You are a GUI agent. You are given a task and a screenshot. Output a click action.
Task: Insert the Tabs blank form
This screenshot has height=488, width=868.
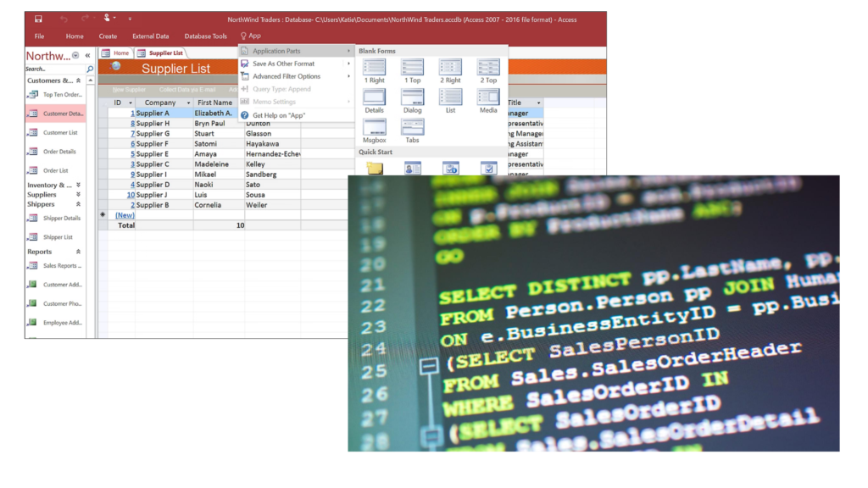click(x=413, y=130)
